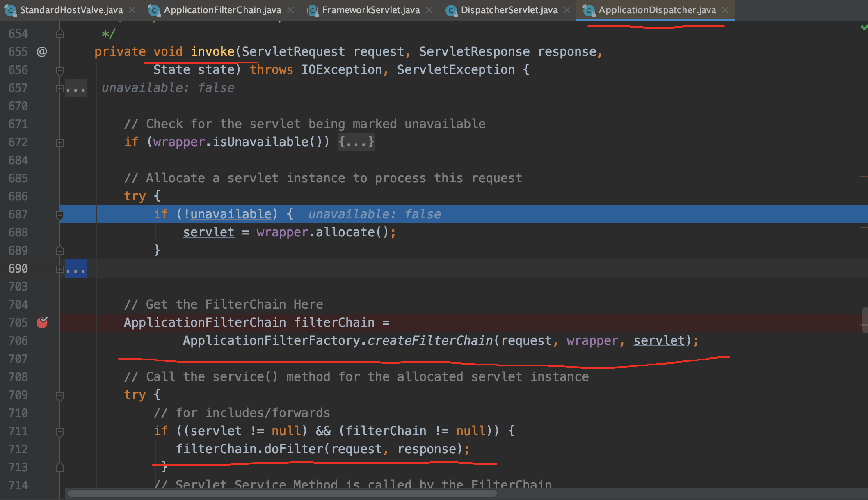868x500 pixels.
Task: Switch to the DispatcherServlet.java tab
Action: click(509, 10)
